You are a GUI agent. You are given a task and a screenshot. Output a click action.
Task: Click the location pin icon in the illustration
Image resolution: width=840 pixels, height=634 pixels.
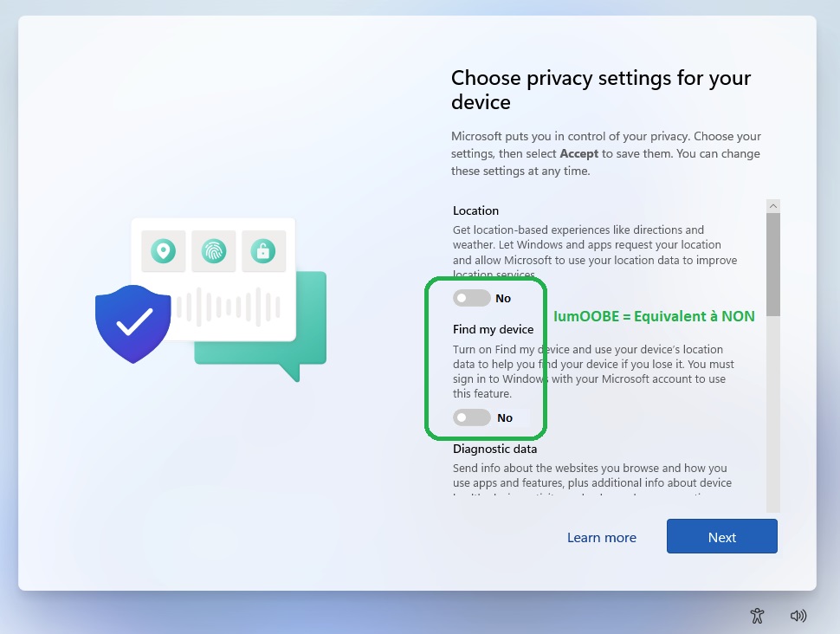click(164, 251)
